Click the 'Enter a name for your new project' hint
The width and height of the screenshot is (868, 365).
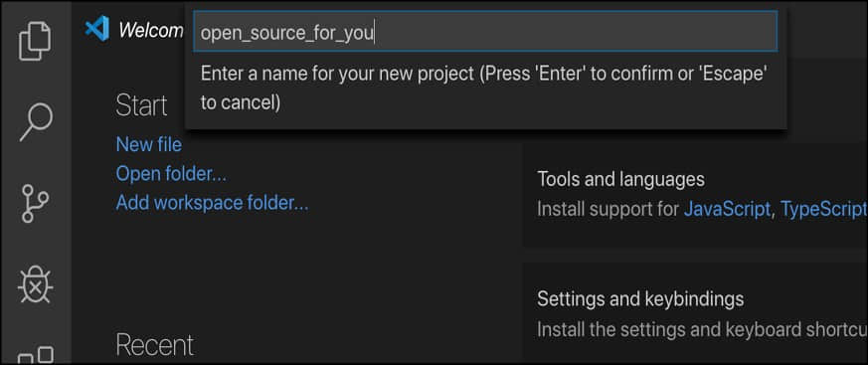click(484, 89)
